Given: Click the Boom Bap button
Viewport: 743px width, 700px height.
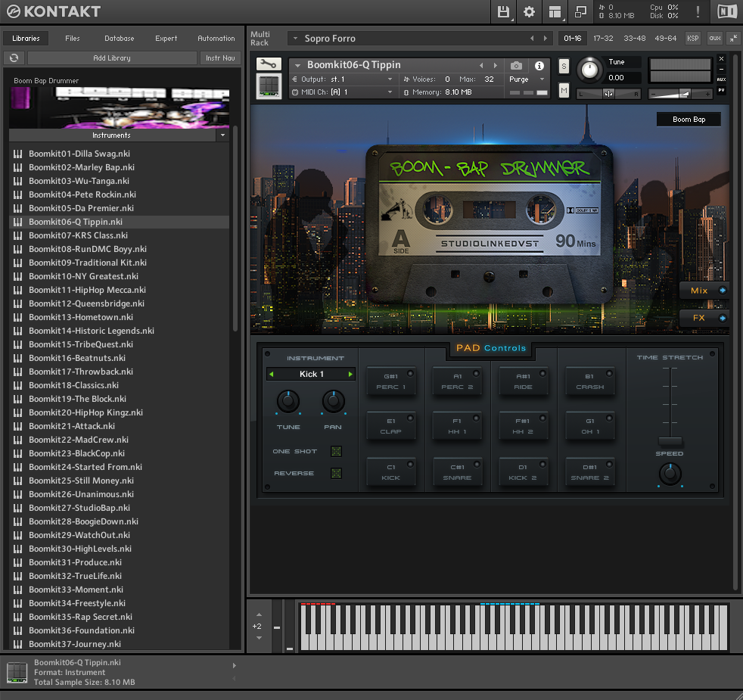Looking at the screenshot, I should [689, 120].
